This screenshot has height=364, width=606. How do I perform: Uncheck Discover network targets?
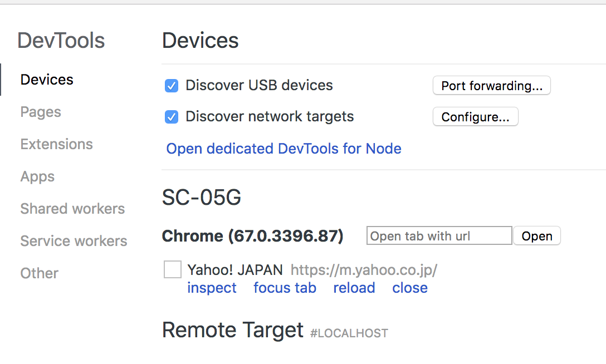171,116
